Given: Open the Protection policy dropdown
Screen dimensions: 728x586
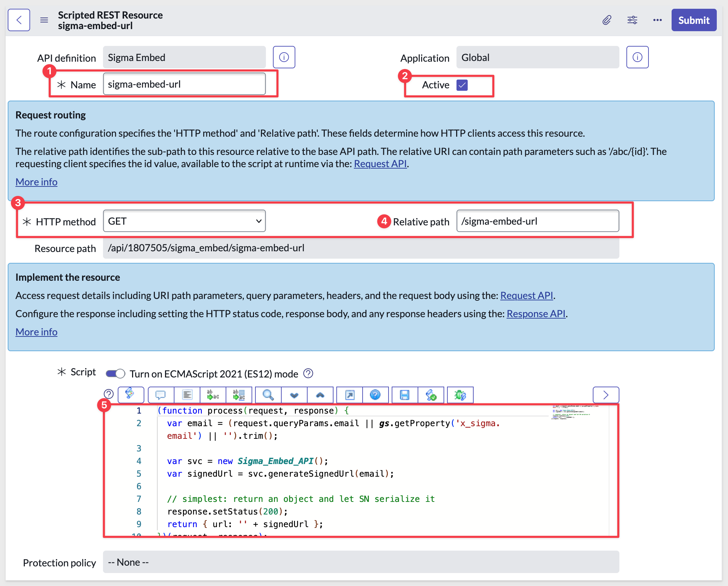Looking at the screenshot, I should (x=361, y=562).
